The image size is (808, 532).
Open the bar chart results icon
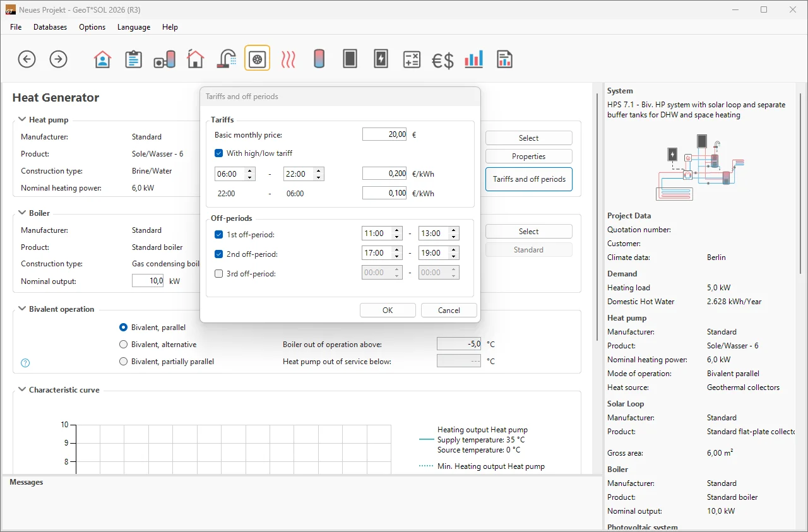473,59
